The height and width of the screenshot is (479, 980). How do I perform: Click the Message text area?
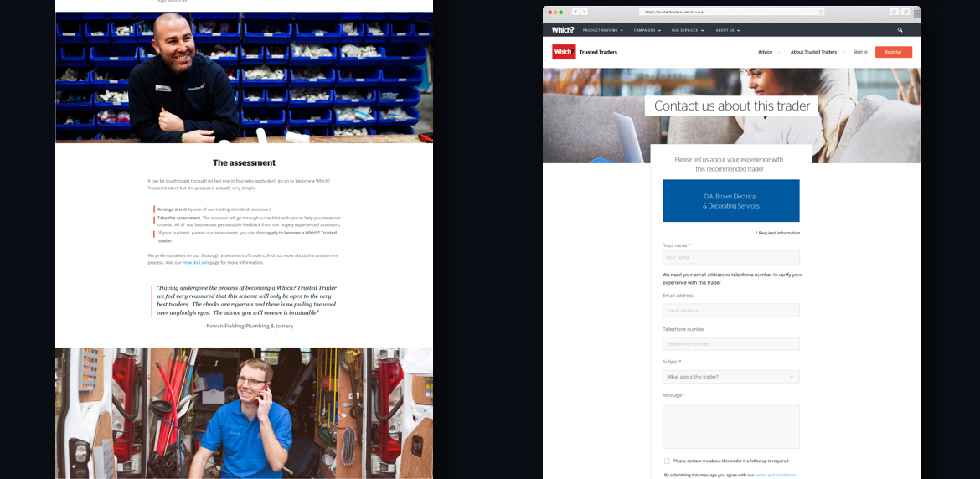click(x=730, y=426)
